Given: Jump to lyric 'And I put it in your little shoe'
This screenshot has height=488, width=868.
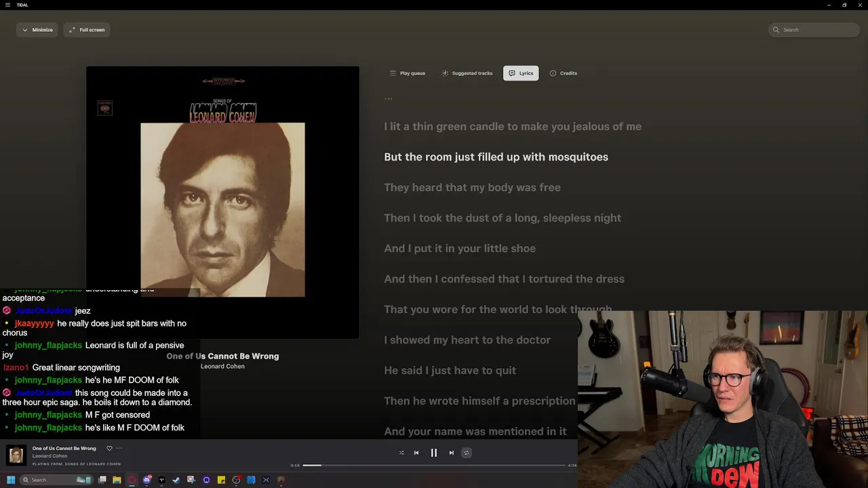Looking at the screenshot, I should 460,248.
